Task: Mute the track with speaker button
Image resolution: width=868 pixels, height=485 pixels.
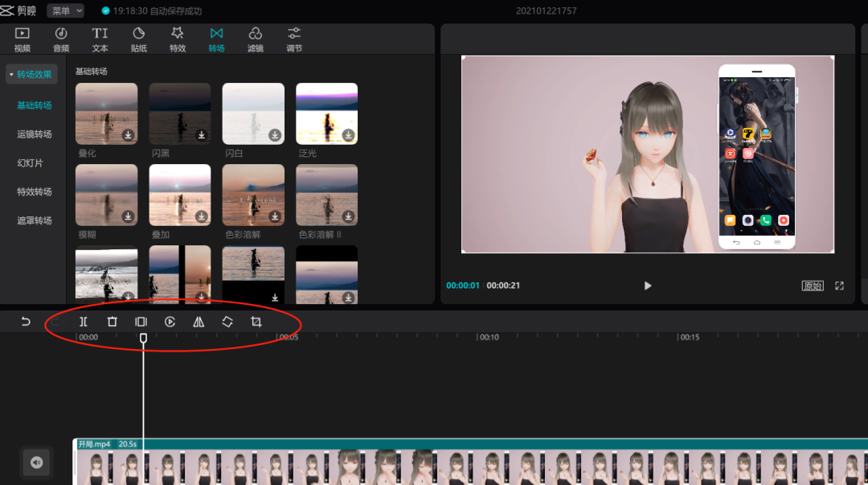Action: pos(36,462)
